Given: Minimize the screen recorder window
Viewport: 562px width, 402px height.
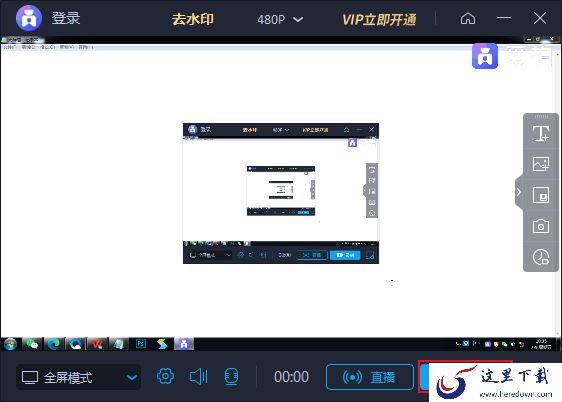Looking at the screenshot, I should [504, 18].
